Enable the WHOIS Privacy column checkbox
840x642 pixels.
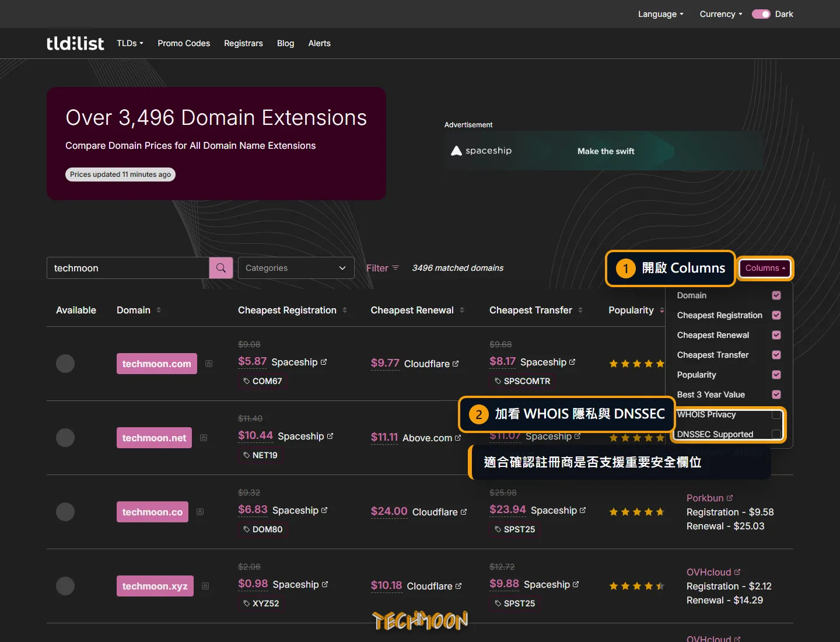point(776,414)
